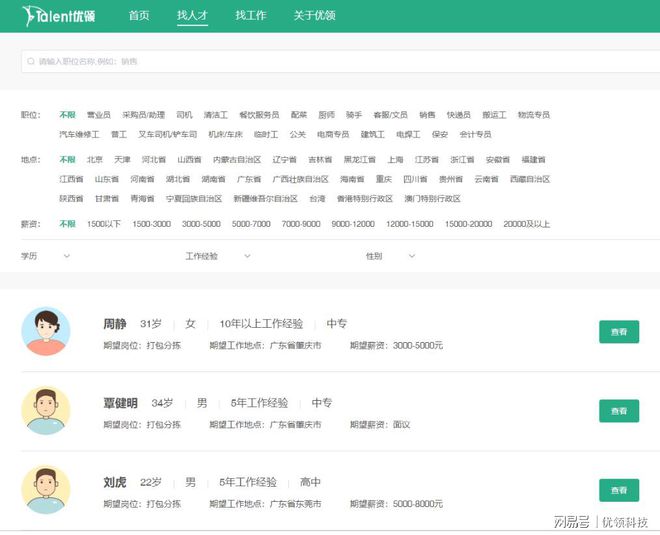Select 电焊工 position
The width and height of the screenshot is (660, 535).
[x=408, y=134]
